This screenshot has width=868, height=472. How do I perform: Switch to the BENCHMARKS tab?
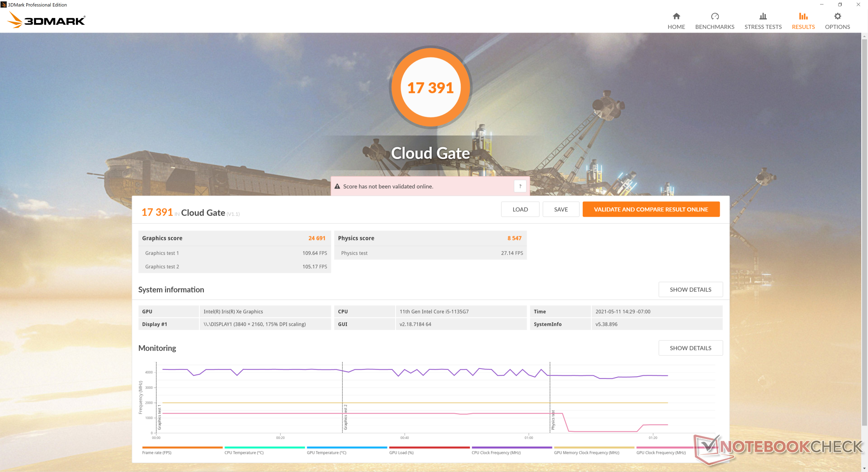pyautogui.click(x=715, y=21)
